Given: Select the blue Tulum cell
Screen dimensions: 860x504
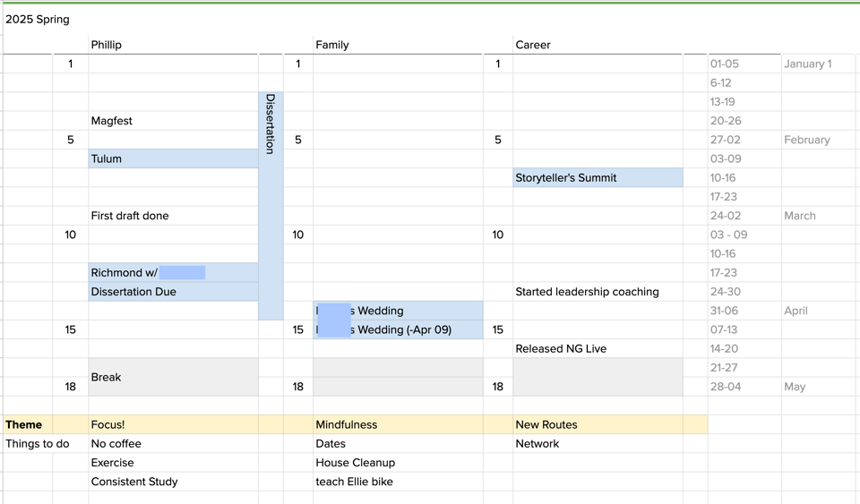Looking at the screenshot, I should point(173,159).
